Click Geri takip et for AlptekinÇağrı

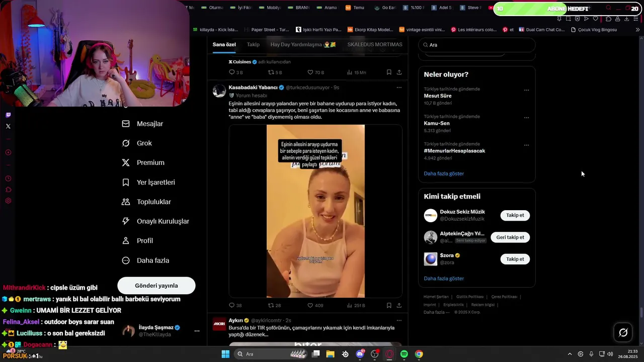[510, 237]
